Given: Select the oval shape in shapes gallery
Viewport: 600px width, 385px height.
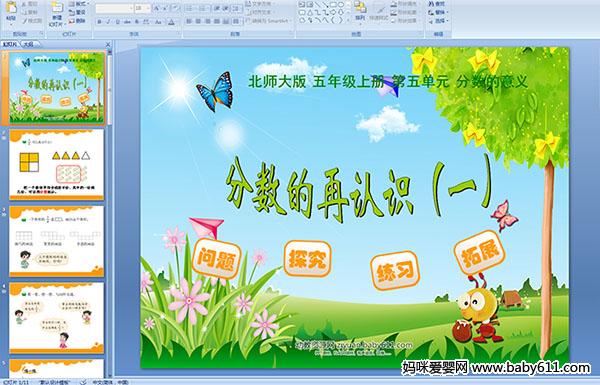Looking at the screenshot, I should (x=341, y=4).
